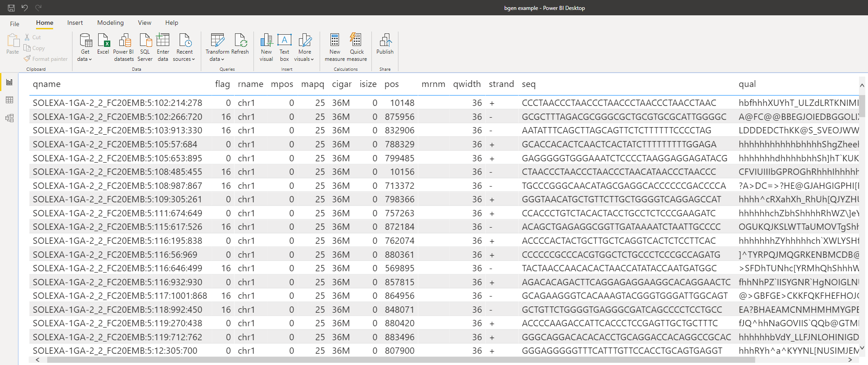
Task: Click the Format painter icon
Action: pyautogui.click(x=27, y=59)
